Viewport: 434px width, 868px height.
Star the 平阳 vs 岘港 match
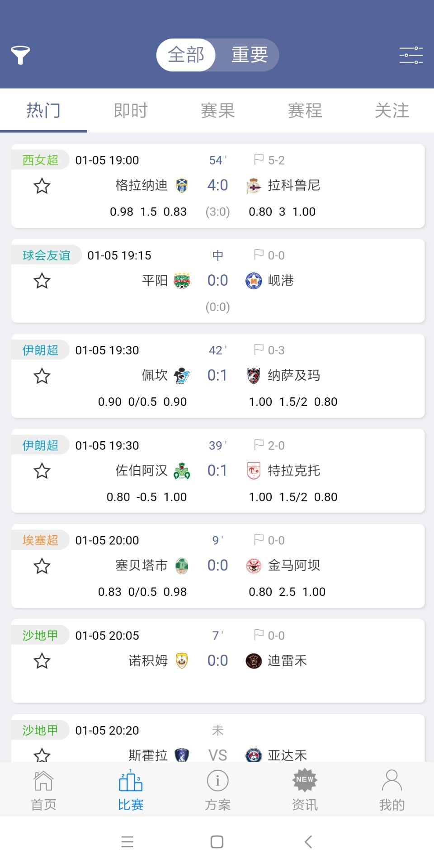pyautogui.click(x=42, y=281)
